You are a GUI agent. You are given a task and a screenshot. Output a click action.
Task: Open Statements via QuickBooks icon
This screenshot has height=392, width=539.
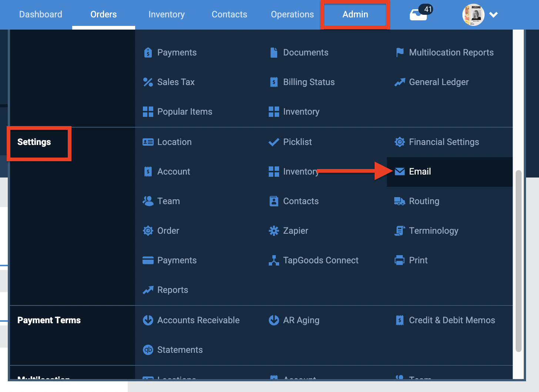(x=148, y=349)
